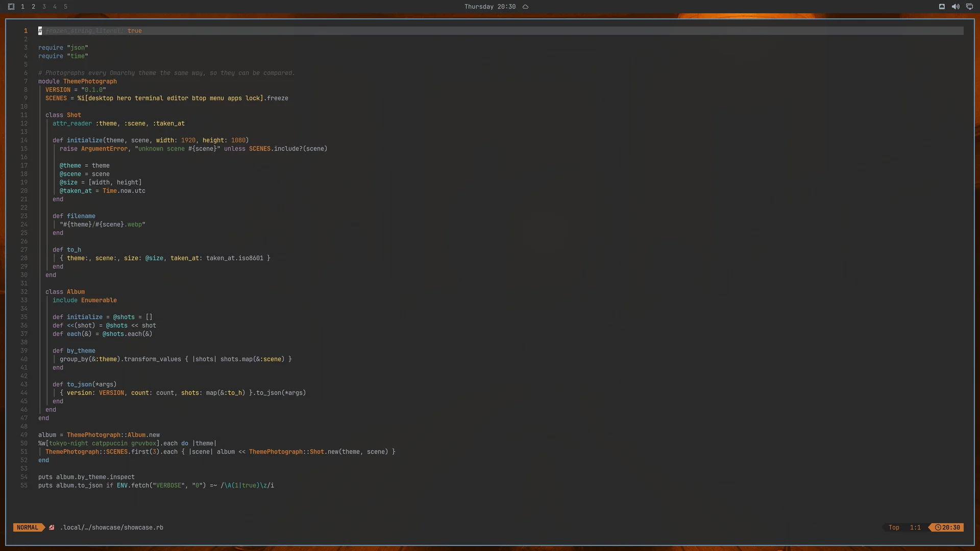Click the class Album definition line
The width and height of the screenshot is (980, 551).
pos(65,292)
